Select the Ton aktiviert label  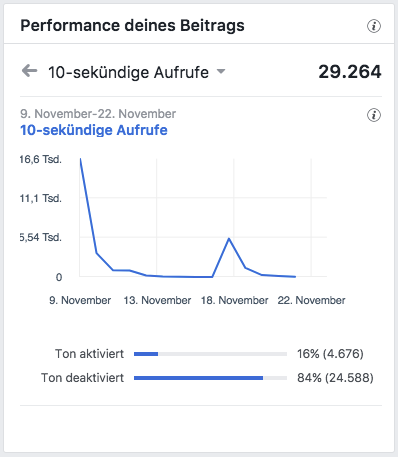point(89,354)
